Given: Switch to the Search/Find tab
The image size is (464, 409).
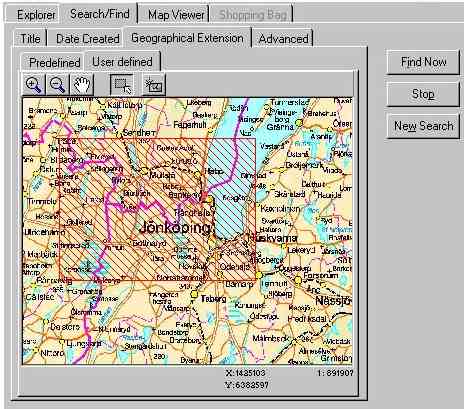Looking at the screenshot, I should point(100,14).
